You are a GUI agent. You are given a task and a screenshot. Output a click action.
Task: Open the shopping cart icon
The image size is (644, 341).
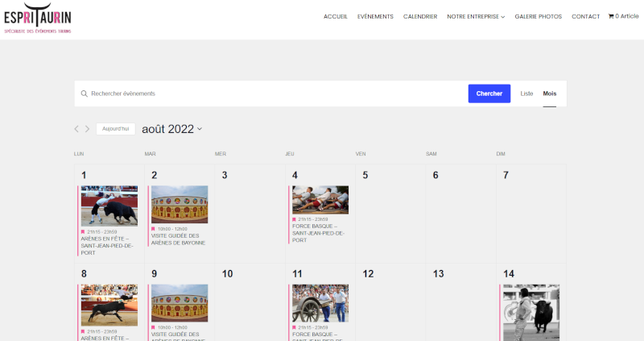pos(611,16)
